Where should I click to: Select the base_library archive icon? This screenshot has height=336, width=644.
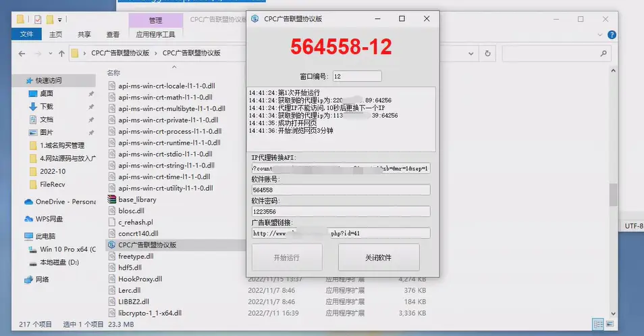tap(113, 199)
